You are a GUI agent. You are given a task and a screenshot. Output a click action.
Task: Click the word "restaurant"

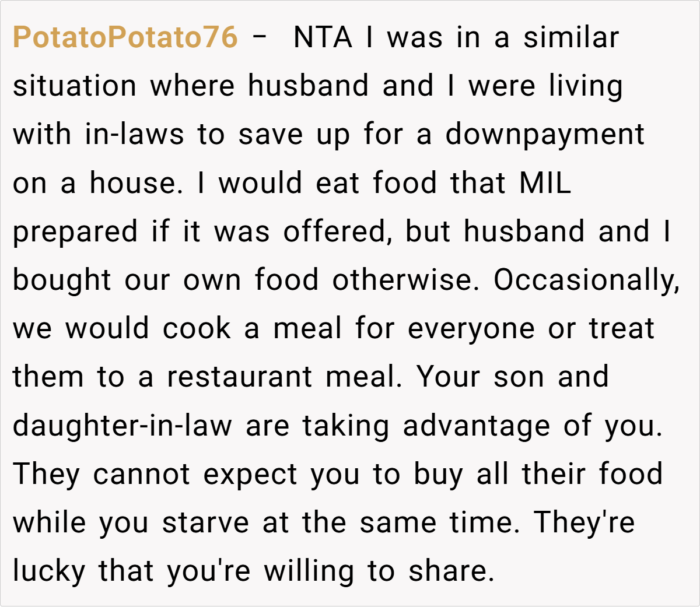pyautogui.click(x=239, y=377)
